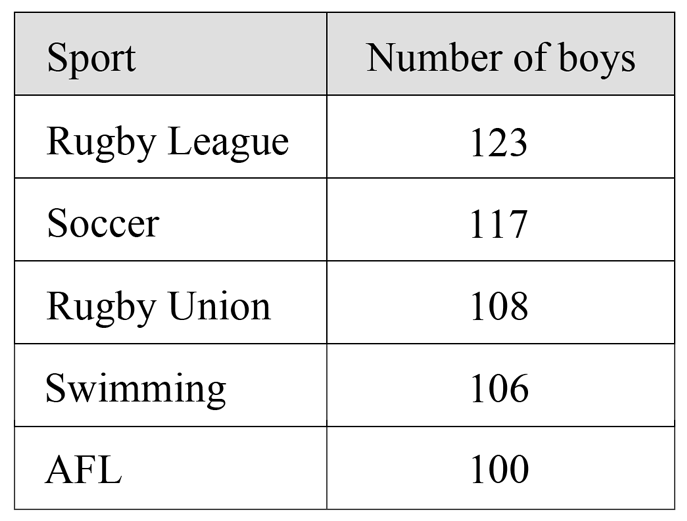Click the word Number in the header
Viewport: 687px width, 521px height.
pos(434,57)
